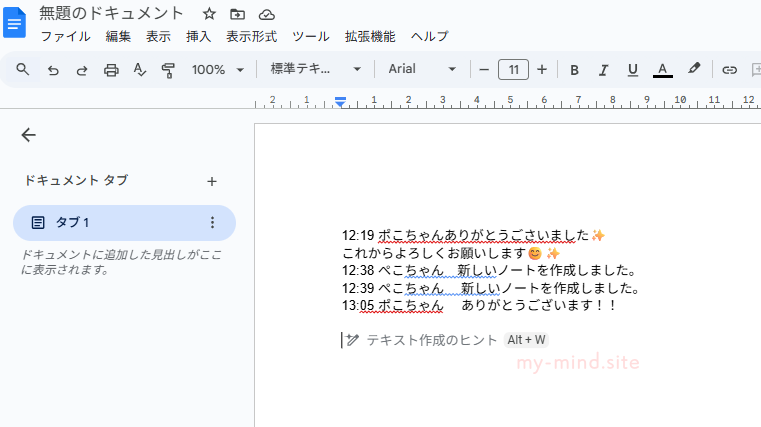The image size is (761, 427).
Task: Undo the last action
Action: click(x=53, y=70)
